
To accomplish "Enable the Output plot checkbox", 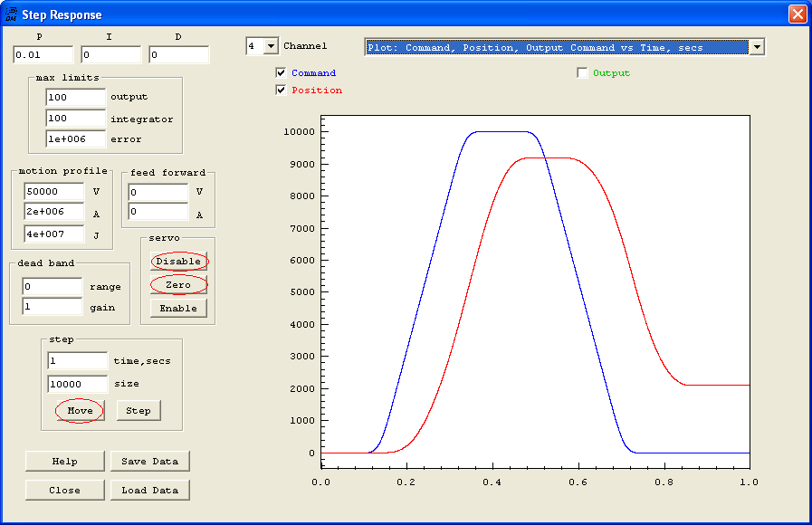I will point(582,73).
